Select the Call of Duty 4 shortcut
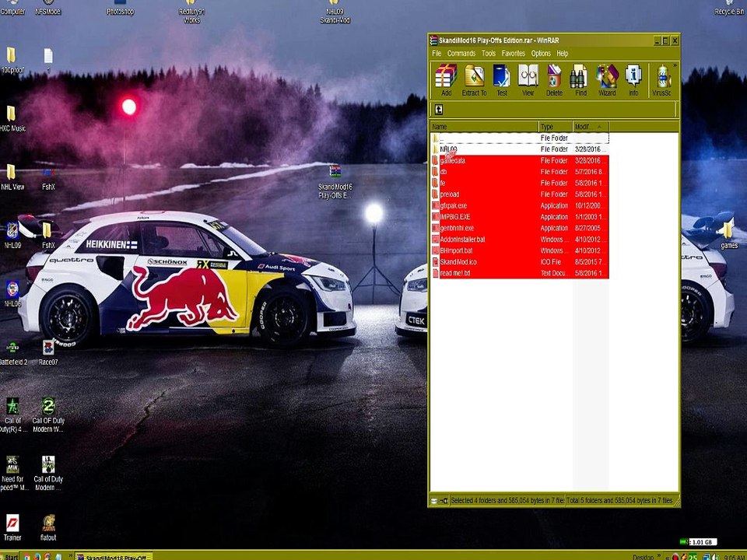Image resolution: width=747 pixels, height=560 pixels. point(13,415)
